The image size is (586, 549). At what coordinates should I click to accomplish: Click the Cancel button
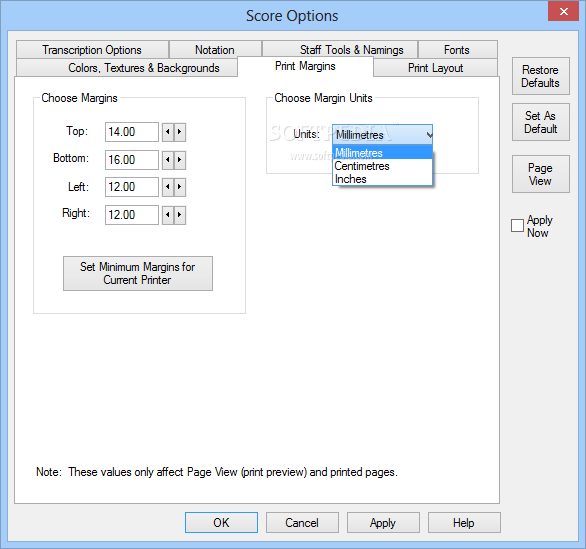tap(302, 522)
